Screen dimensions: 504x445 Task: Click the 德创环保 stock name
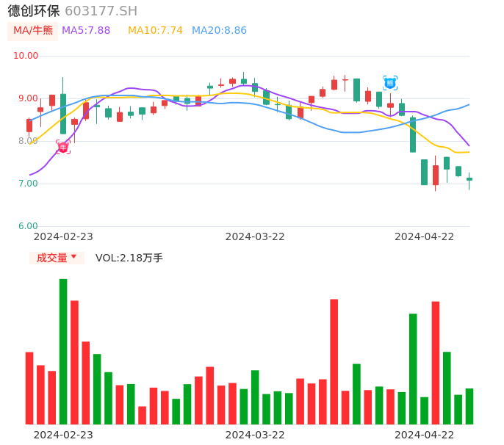[34, 10]
